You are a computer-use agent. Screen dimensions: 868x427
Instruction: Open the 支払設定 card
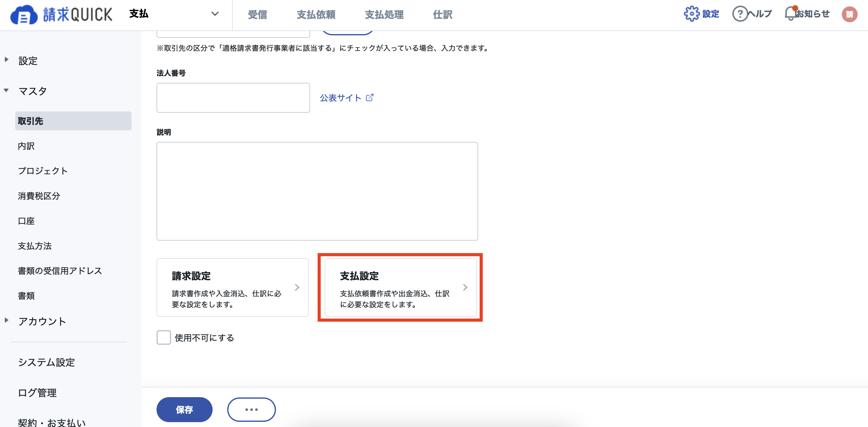[x=400, y=287]
